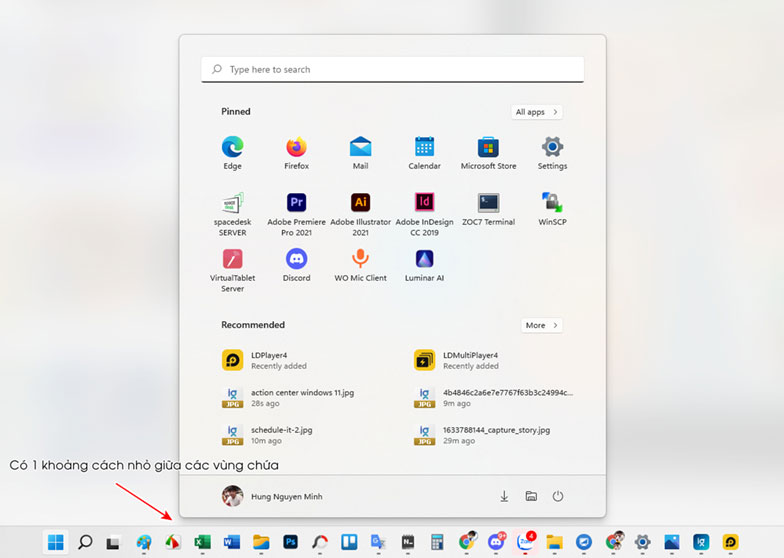Open action center windows 11.jpg

tap(288, 398)
